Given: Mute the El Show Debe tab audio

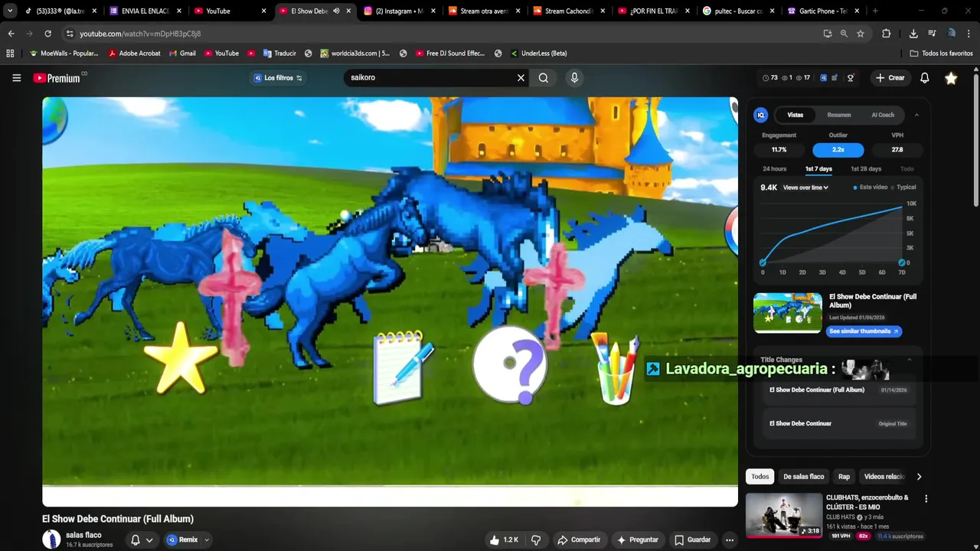Looking at the screenshot, I should (336, 11).
